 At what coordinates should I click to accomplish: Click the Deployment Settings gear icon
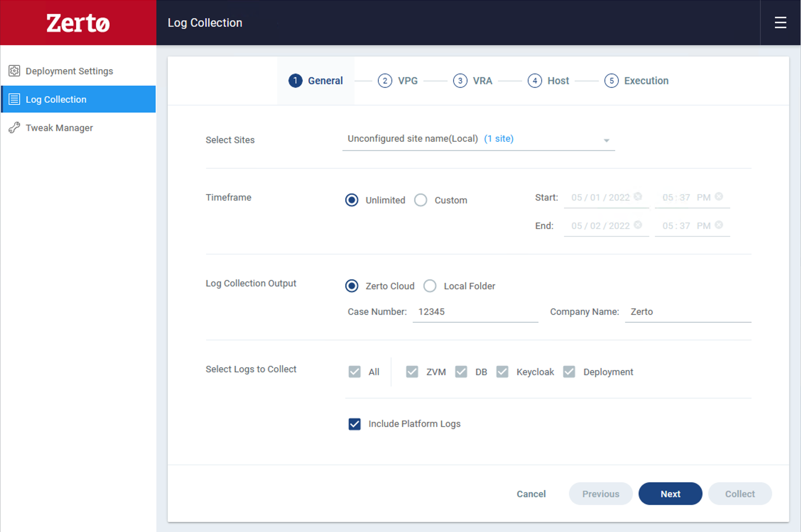click(14, 71)
